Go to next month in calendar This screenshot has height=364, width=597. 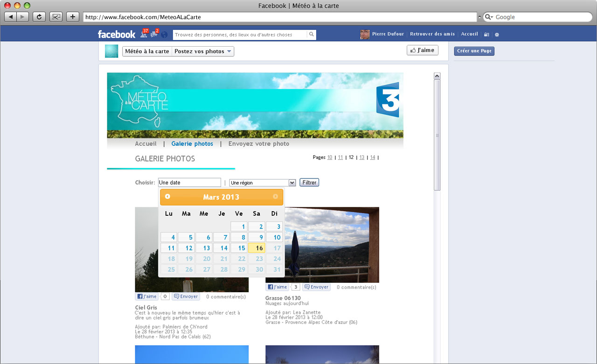(275, 197)
